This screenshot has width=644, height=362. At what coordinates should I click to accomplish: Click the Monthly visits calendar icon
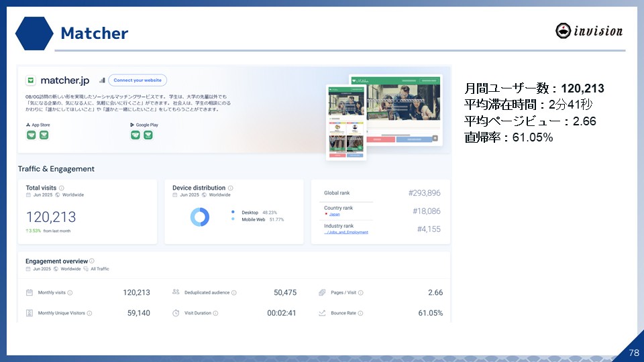(x=29, y=293)
